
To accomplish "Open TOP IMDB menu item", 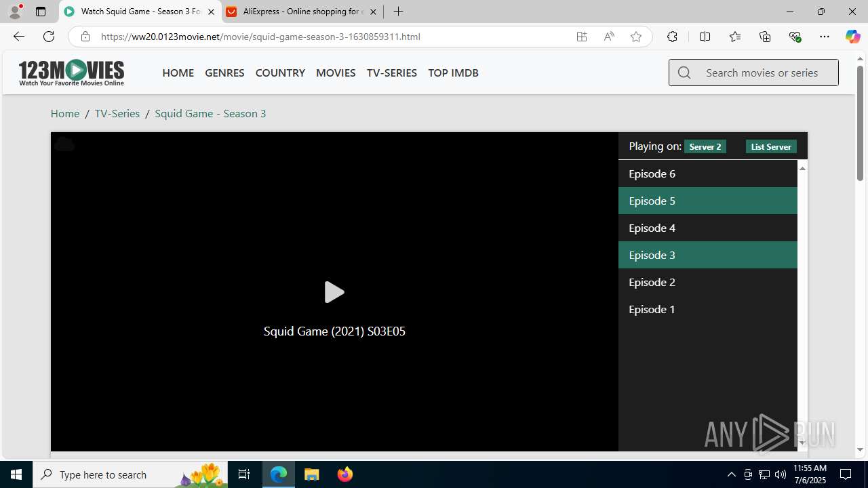I will [453, 73].
